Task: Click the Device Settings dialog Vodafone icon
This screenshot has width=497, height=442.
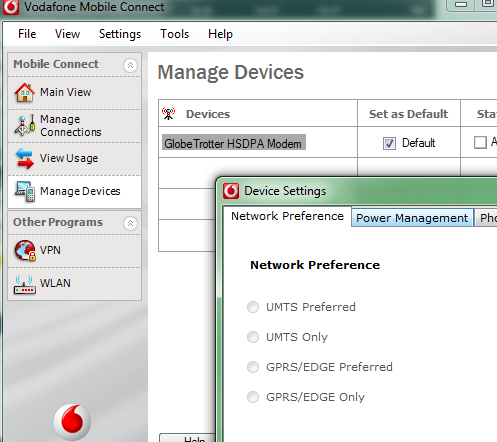Action: click(231, 191)
